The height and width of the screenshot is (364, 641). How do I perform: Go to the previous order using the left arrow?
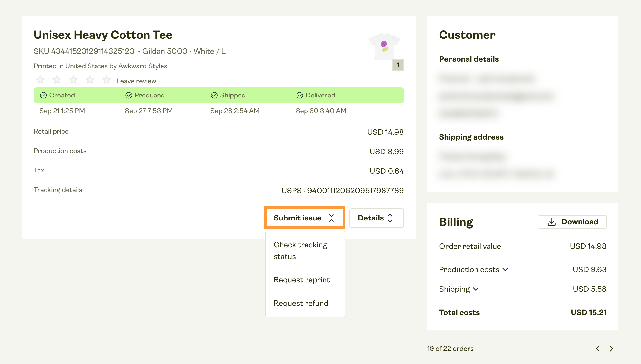click(x=598, y=348)
